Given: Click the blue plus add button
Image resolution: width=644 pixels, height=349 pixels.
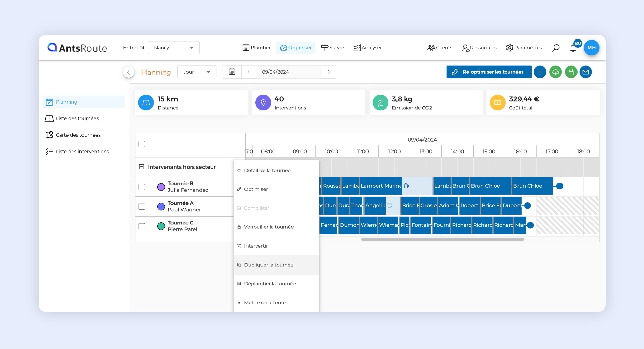Looking at the screenshot, I should [x=540, y=72].
